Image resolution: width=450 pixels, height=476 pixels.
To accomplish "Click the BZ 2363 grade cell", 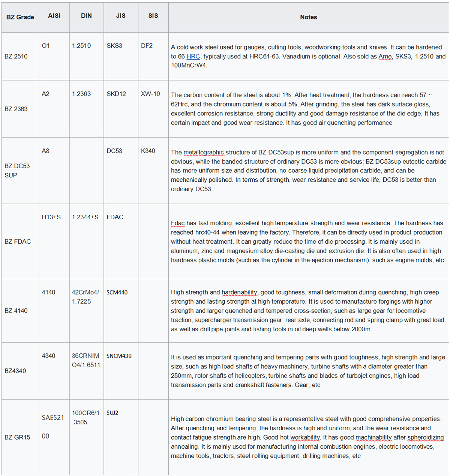I will 16,109.
